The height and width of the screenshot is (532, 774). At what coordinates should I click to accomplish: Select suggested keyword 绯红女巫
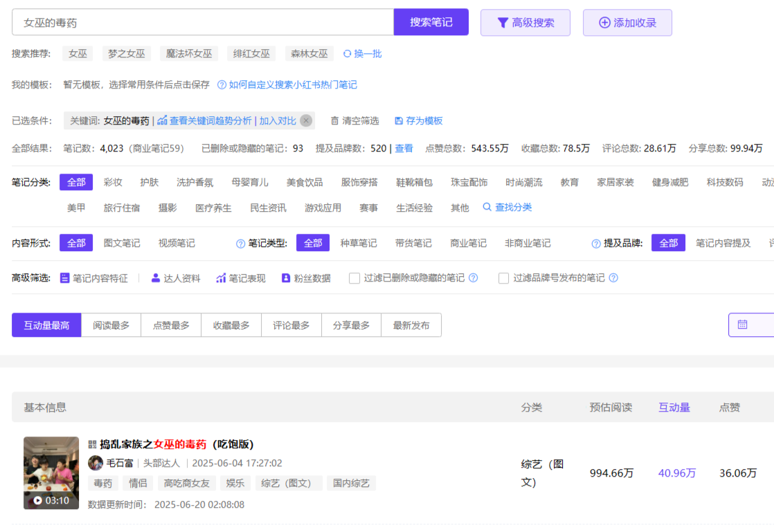[x=251, y=54]
